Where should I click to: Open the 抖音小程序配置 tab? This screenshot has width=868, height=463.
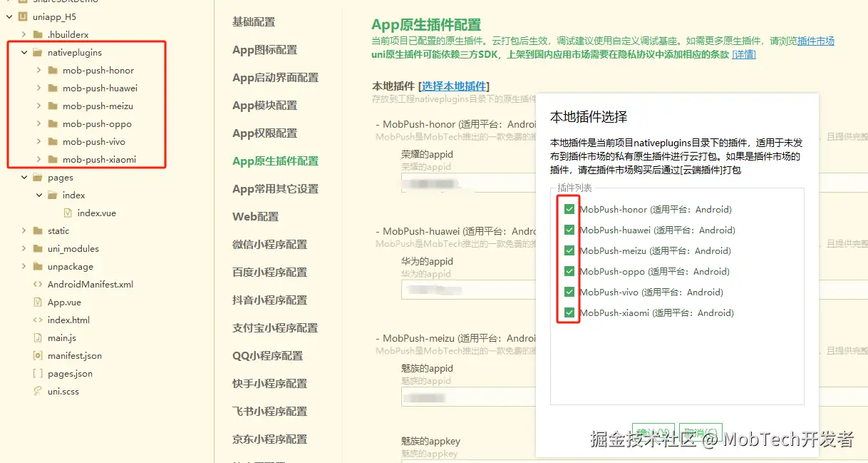point(270,300)
